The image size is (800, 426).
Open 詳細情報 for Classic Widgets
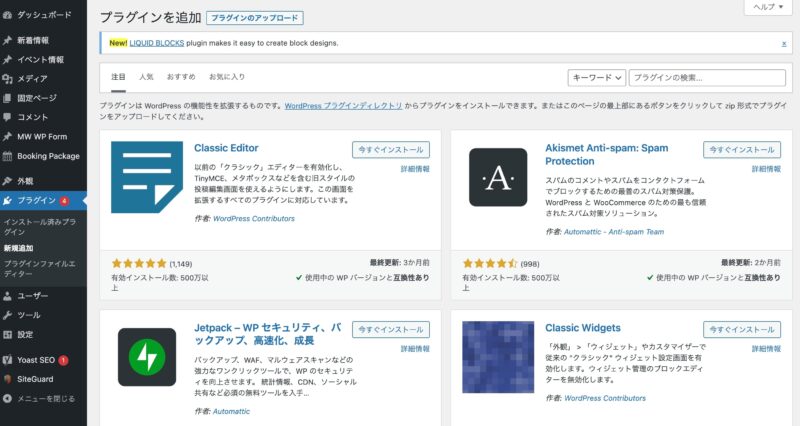(x=766, y=349)
